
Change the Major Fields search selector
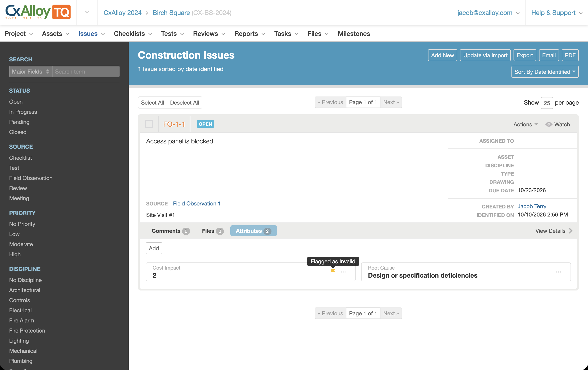[x=31, y=71]
